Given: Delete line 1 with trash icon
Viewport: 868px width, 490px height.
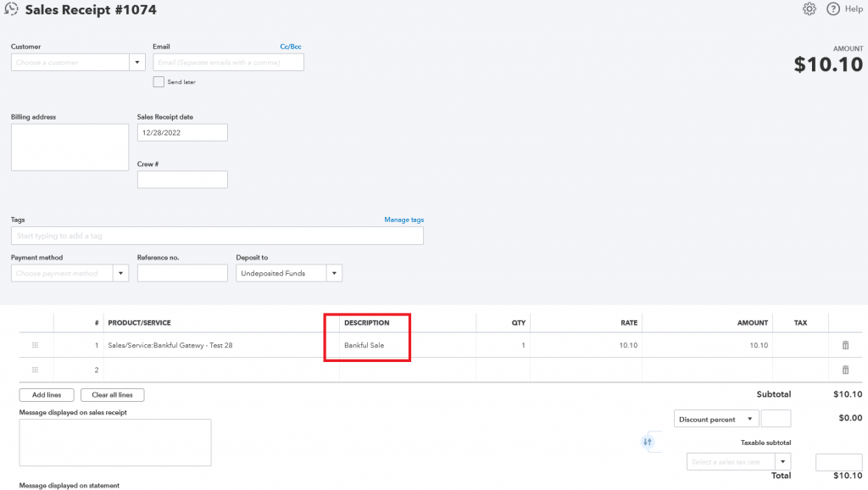Looking at the screenshot, I should point(845,345).
